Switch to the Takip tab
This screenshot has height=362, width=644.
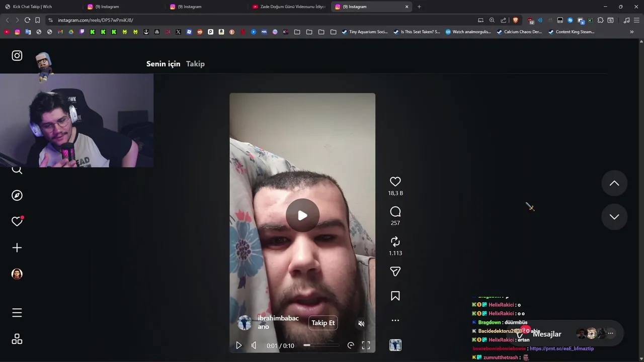pos(195,64)
